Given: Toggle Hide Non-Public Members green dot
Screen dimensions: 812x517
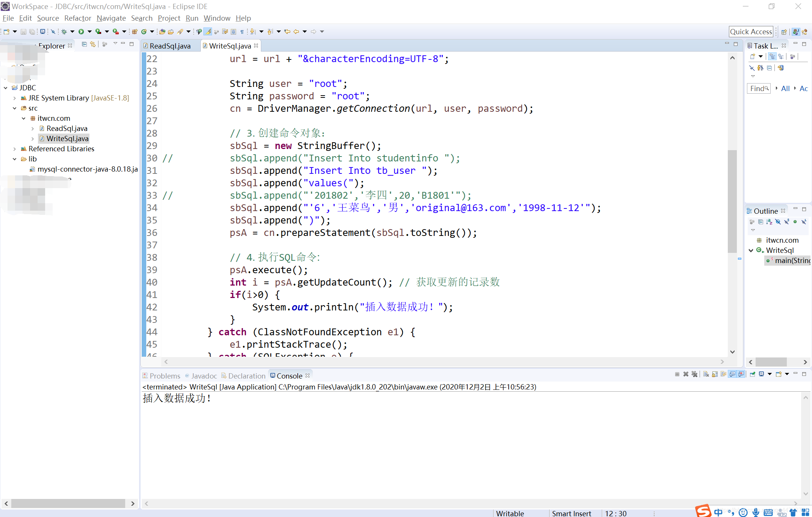Looking at the screenshot, I should (795, 222).
